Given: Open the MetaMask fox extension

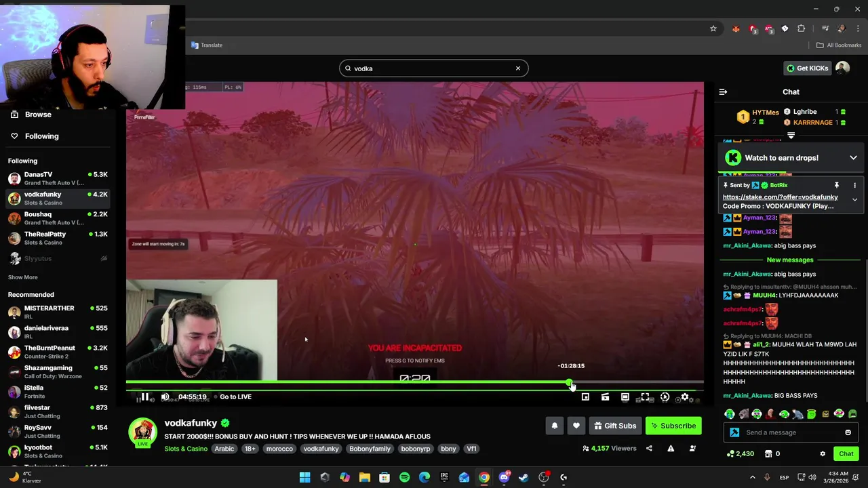Looking at the screenshot, I should click(x=736, y=28).
